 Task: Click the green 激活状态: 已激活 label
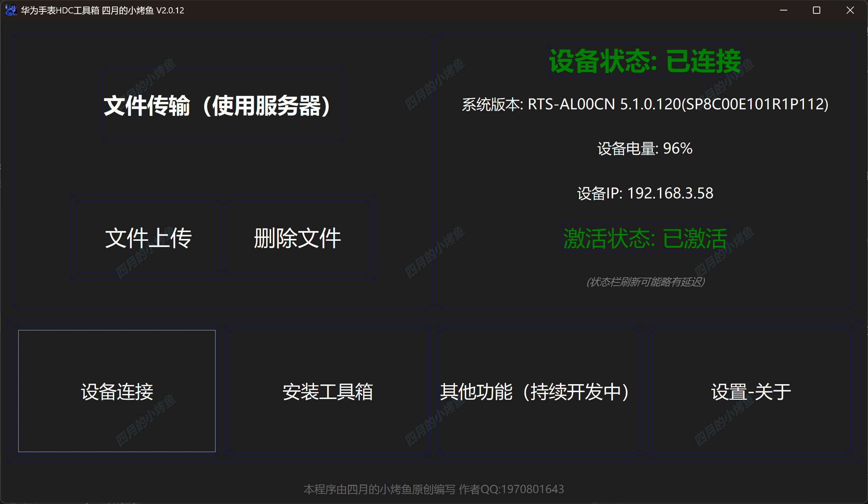(x=645, y=238)
